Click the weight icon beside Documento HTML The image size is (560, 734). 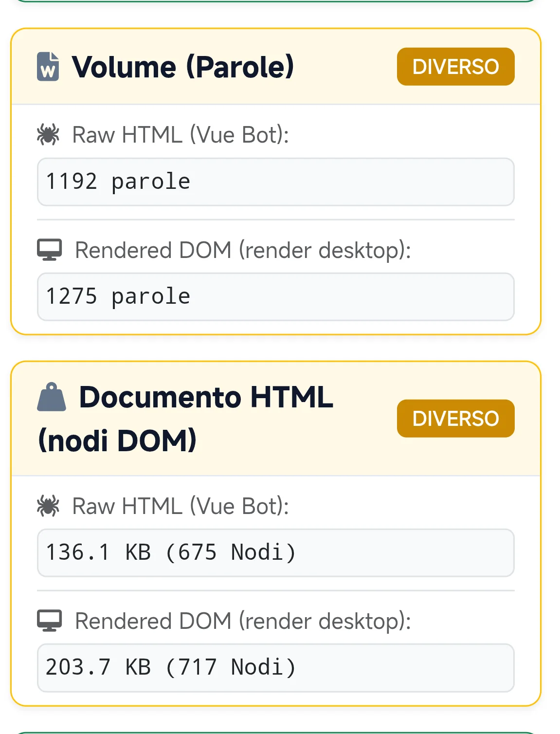tap(52, 398)
